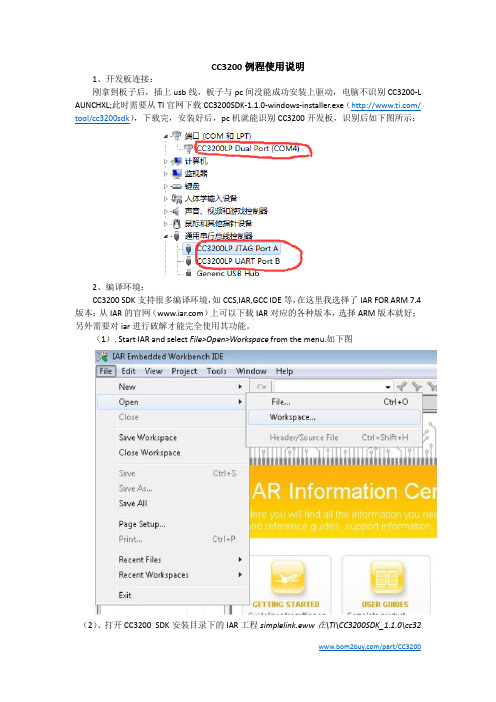Click the toolbar icon right of the combo box
The width and height of the screenshot is (496, 702).
pyautogui.click(x=402, y=386)
